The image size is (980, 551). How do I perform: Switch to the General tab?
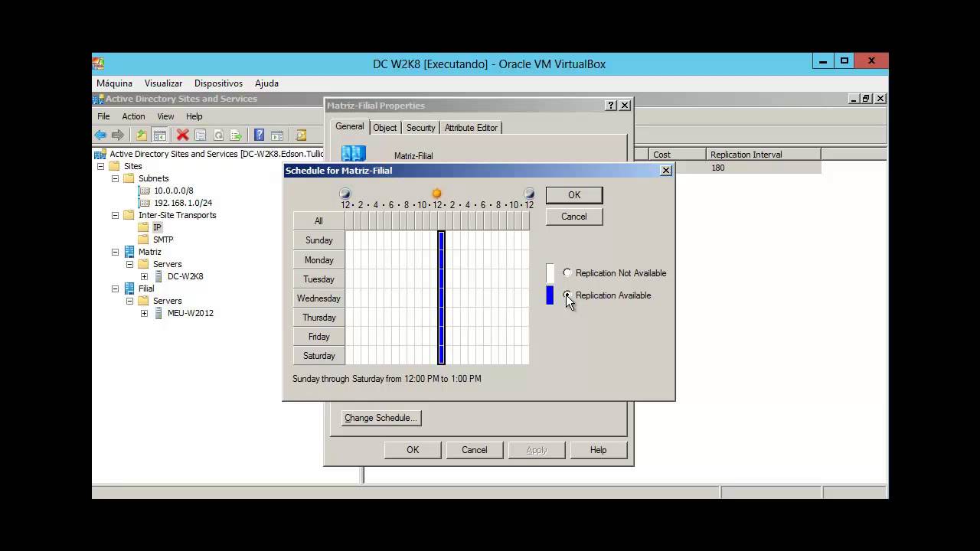(x=350, y=127)
